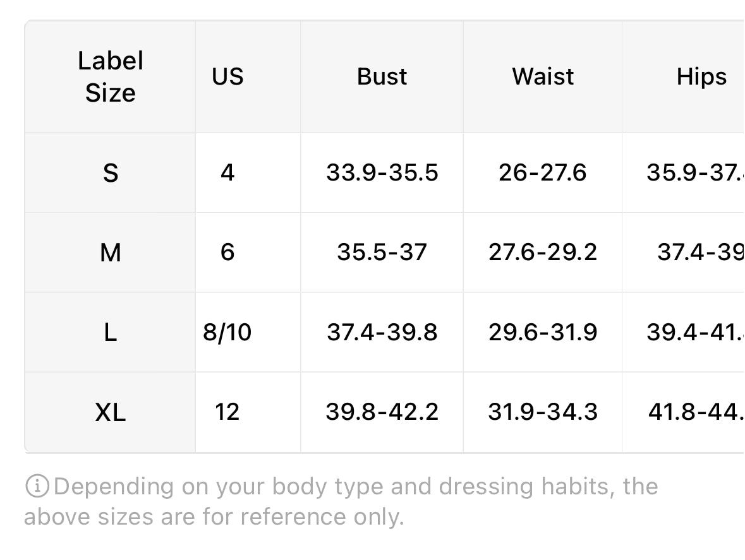
Task: Click bust measurement 35.5-37
Action: 382,252
